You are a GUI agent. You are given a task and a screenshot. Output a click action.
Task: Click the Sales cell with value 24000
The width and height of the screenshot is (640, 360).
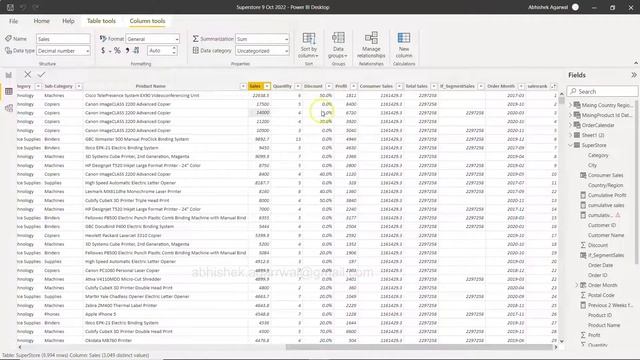[x=260, y=113]
